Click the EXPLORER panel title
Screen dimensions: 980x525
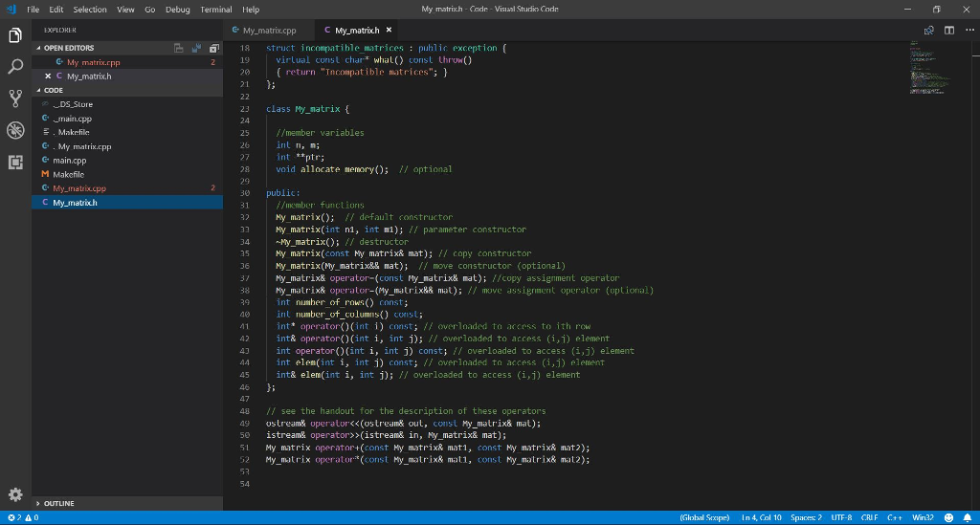point(60,30)
